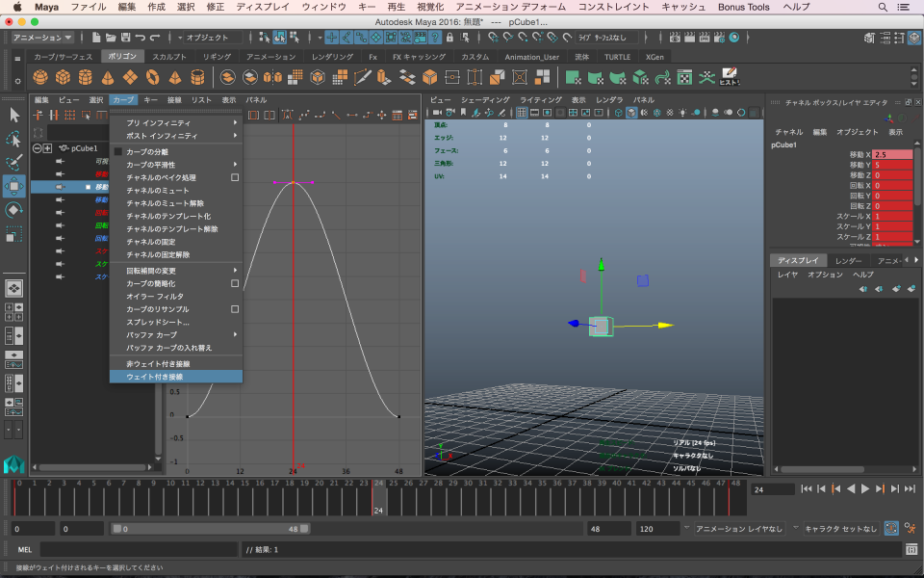Select ウェイト付き接線 menu item
This screenshot has width=924, height=578.
tap(176, 377)
